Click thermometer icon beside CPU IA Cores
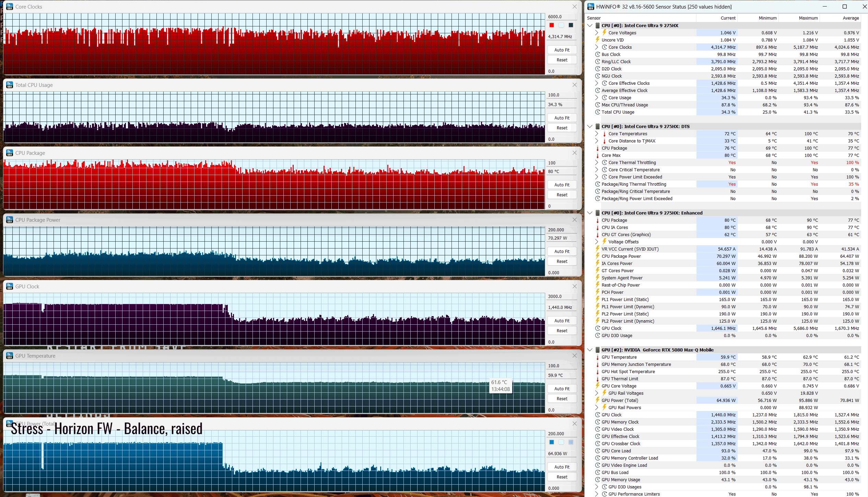Image resolution: width=868 pixels, height=497 pixels. (x=597, y=227)
